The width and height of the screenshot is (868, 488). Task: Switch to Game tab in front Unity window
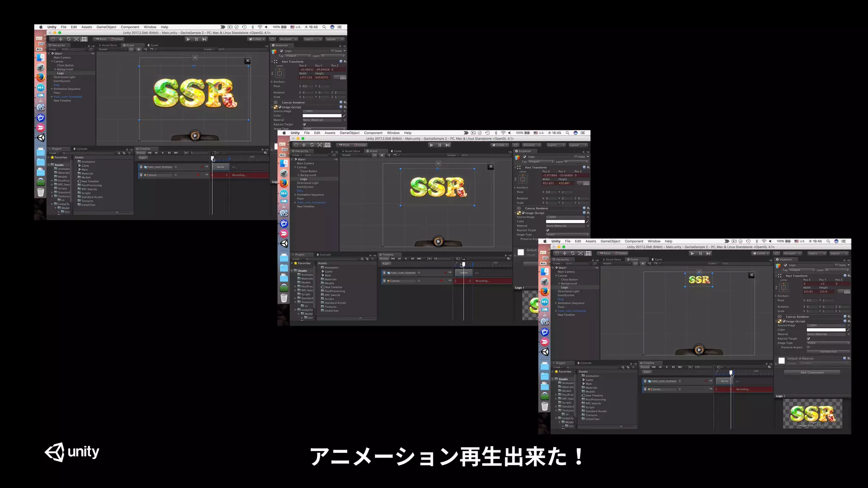click(x=657, y=259)
